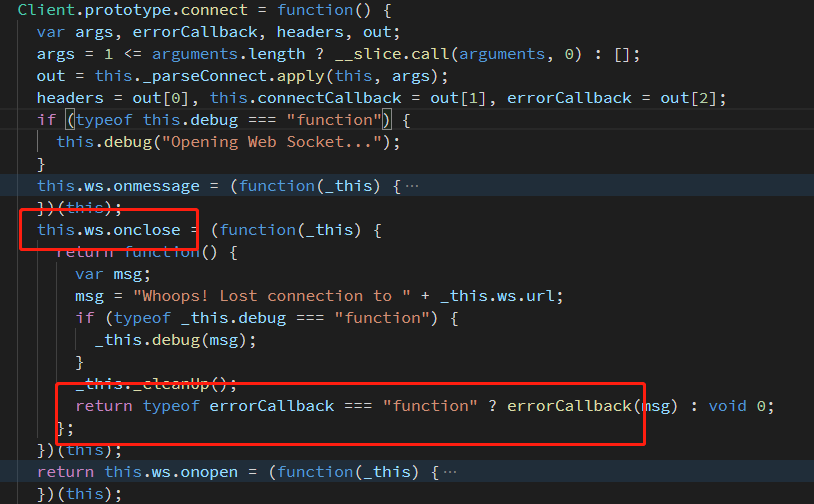
Task: Click the _this.ws.url expression
Action: (497, 296)
